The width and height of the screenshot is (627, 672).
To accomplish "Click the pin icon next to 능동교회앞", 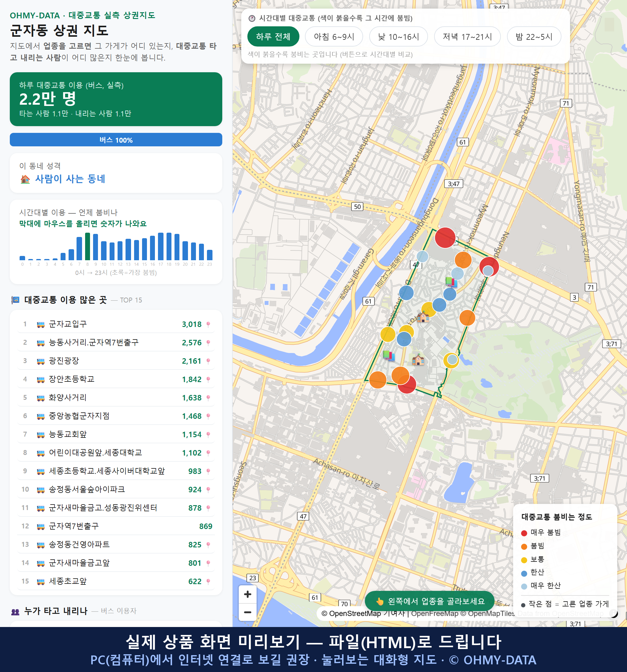I will (208, 434).
